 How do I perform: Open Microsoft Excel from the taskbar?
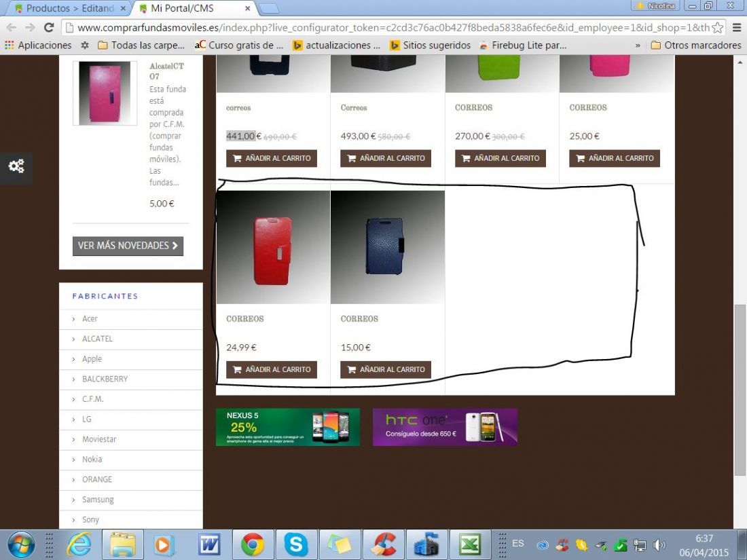471,545
